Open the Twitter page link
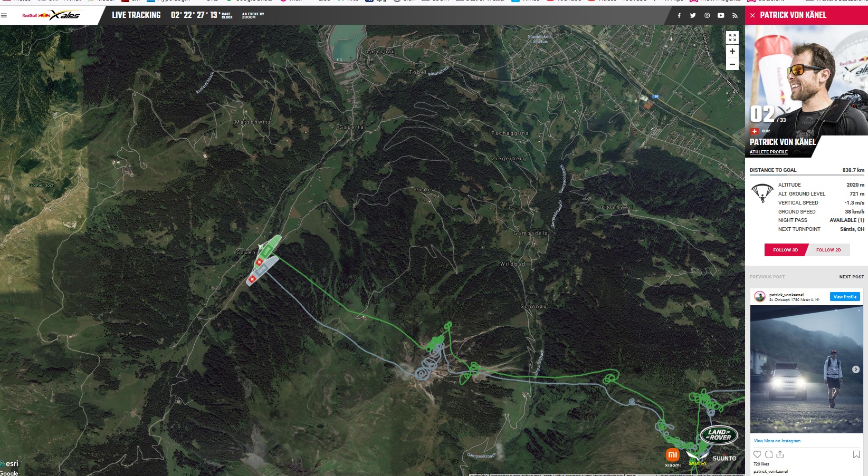868x476 pixels. point(693,15)
